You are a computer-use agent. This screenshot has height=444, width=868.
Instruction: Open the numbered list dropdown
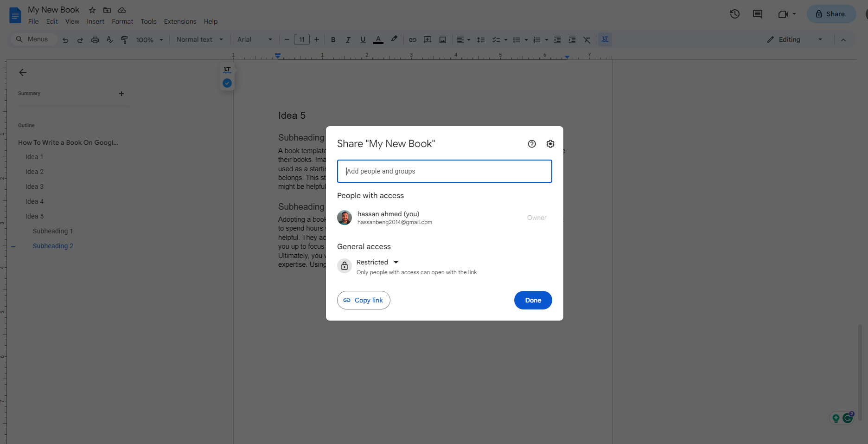547,40
